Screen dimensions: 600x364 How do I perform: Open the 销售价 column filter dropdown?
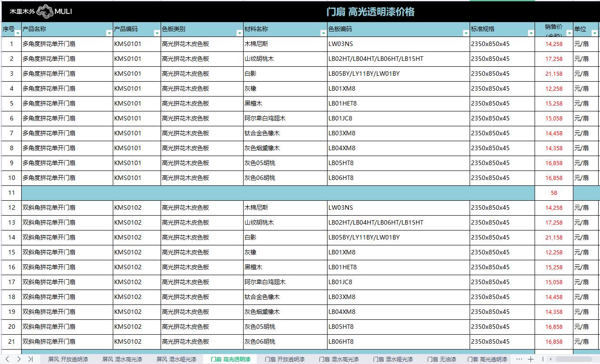pyautogui.click(x=569, y=33)
